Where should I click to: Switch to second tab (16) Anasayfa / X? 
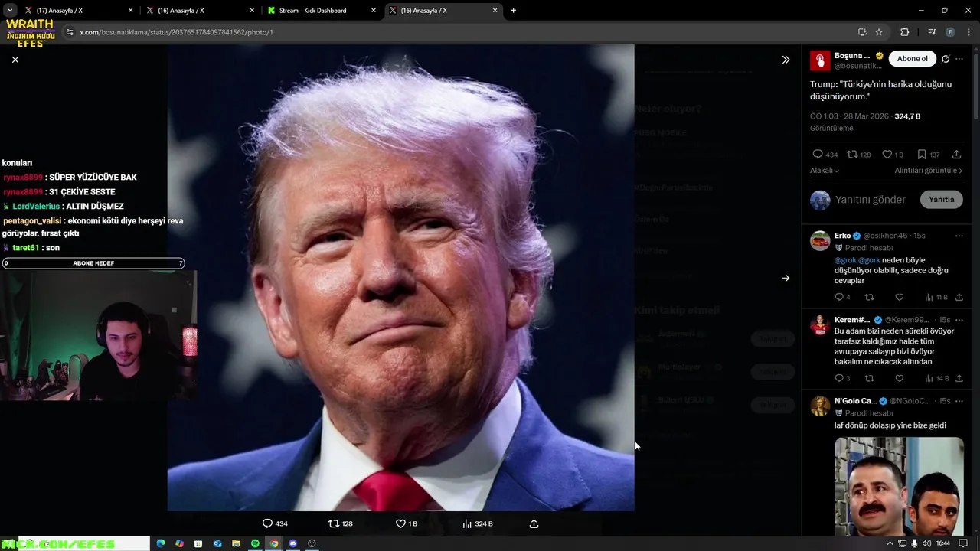point(199,11)
